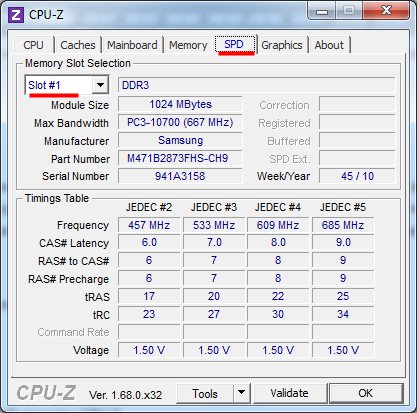Select the SPD tab

point(234,44)
